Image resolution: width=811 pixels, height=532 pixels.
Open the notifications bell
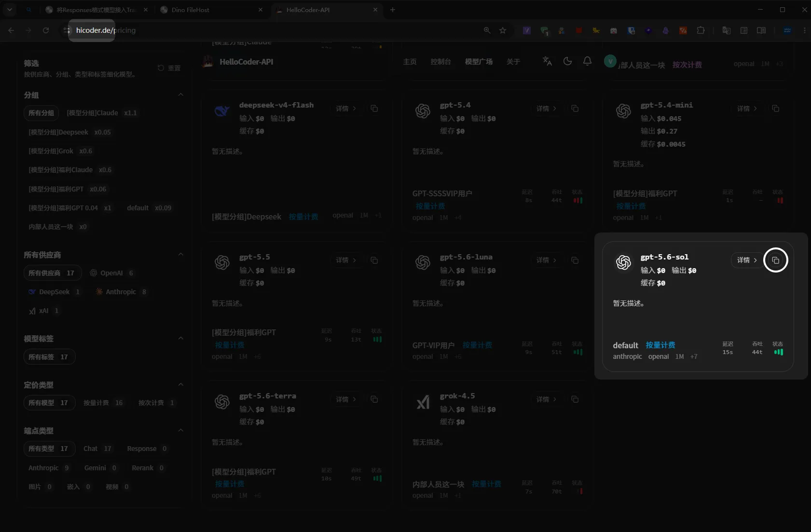pyautogui.click(x=587, y=61)
